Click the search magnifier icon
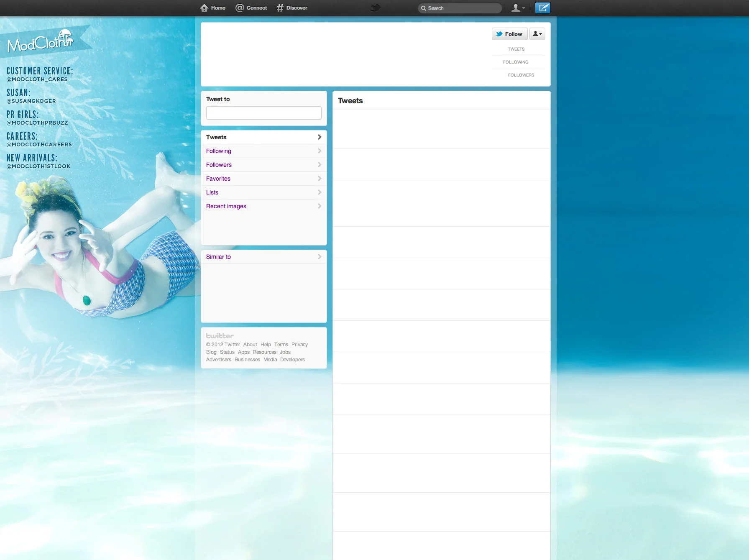 tap(424, 8)
